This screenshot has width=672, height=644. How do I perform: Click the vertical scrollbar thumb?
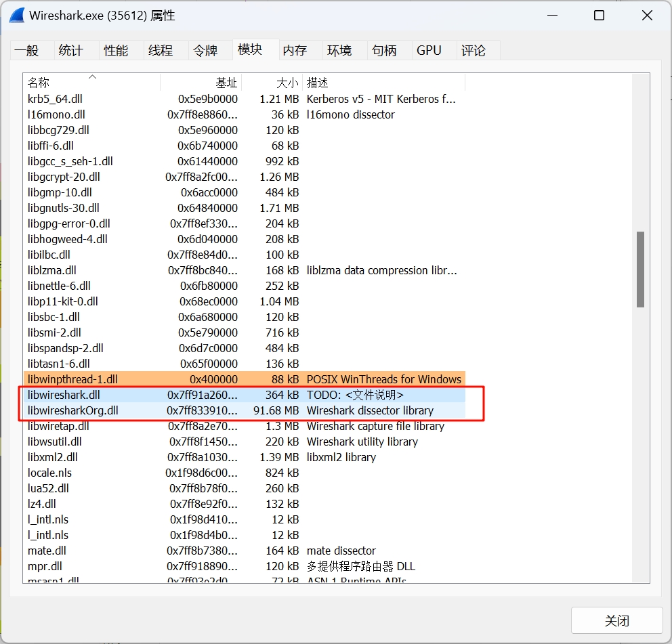coord(640,269)
